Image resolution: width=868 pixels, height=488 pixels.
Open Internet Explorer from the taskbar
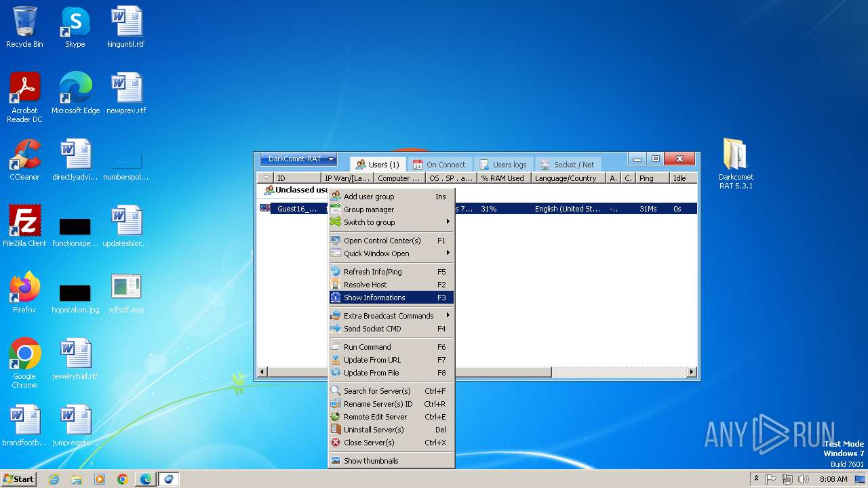tap(54, 479)
